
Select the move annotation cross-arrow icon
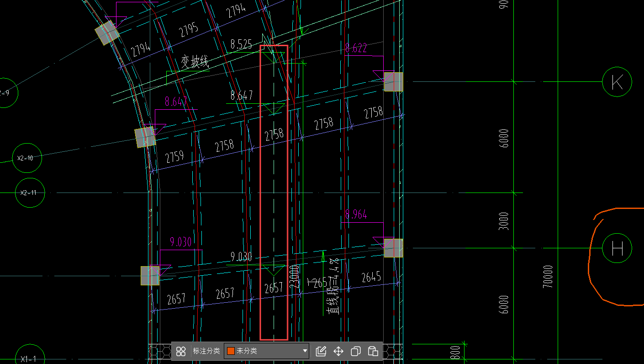coord(338,351)
